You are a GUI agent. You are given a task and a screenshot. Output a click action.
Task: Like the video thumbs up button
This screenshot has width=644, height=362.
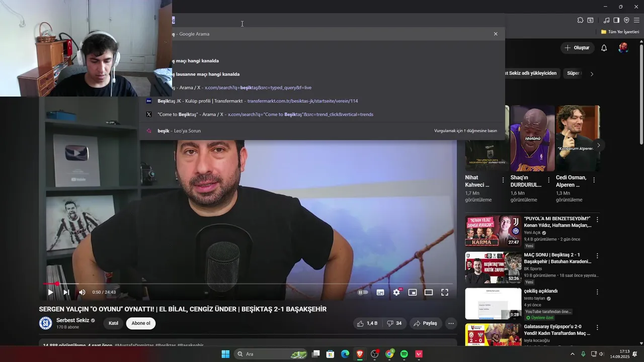point(367,323)
